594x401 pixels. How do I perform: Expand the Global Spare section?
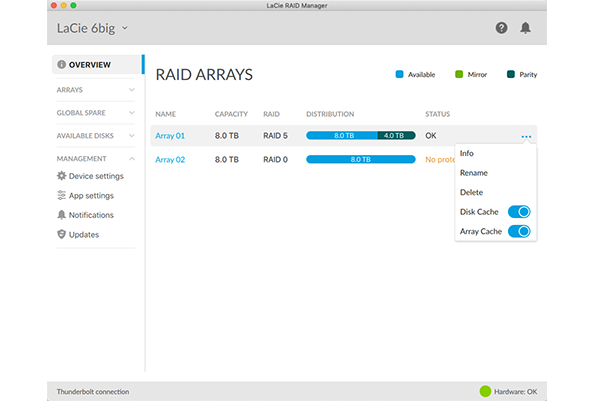coord(95,112)
